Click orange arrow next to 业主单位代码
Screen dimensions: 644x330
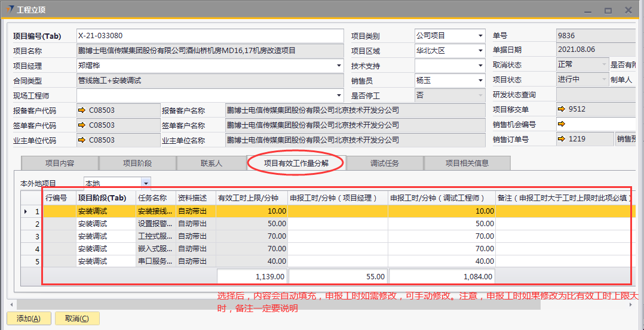tap(82, 140)
